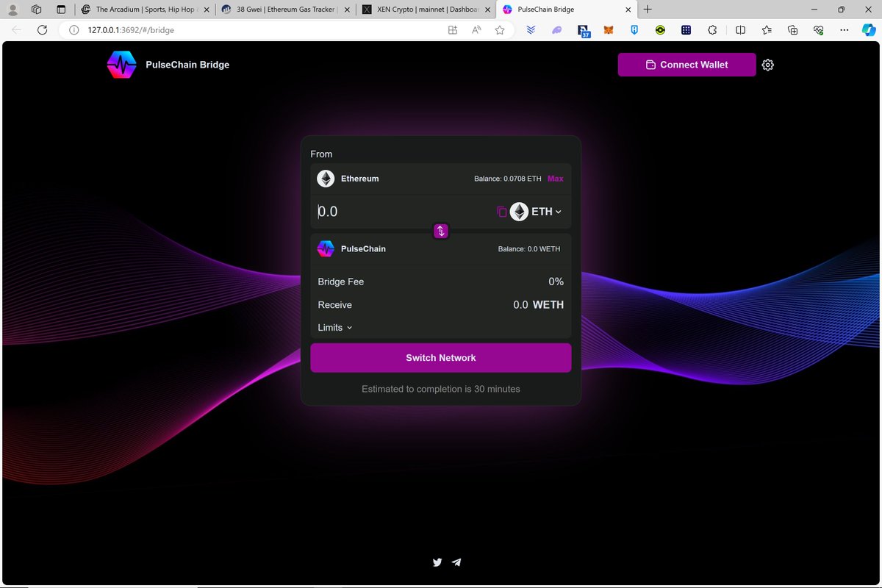The width and height of the screenshot is (882, 588).
Task: Click the Switch Network button
Action: 441,358
